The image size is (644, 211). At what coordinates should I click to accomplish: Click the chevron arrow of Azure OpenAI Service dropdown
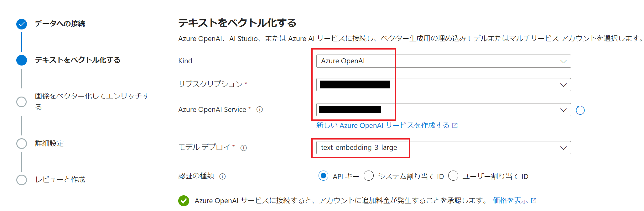pyautogui.click(x=563, y=110)
